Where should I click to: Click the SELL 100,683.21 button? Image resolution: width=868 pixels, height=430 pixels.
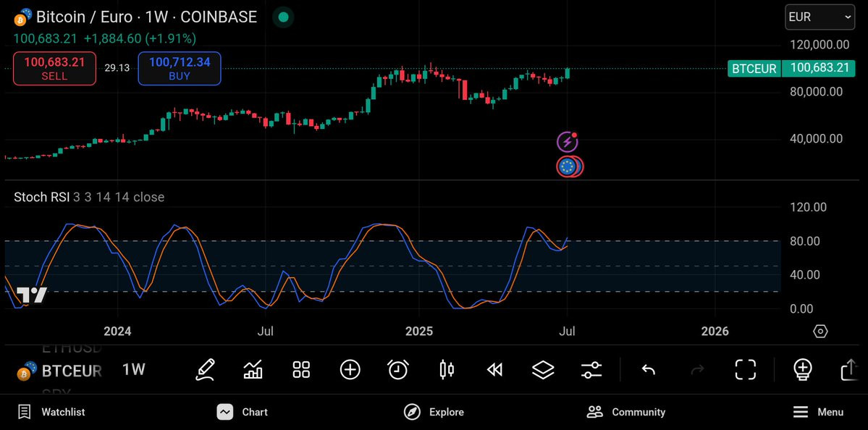click(x=54, y=69)
